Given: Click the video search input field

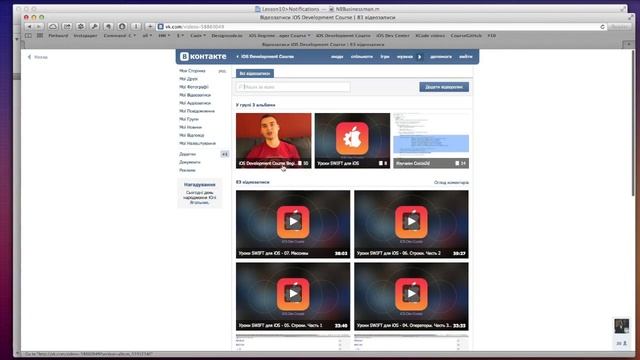Looking at the screenshot, I should coord(293,87).
